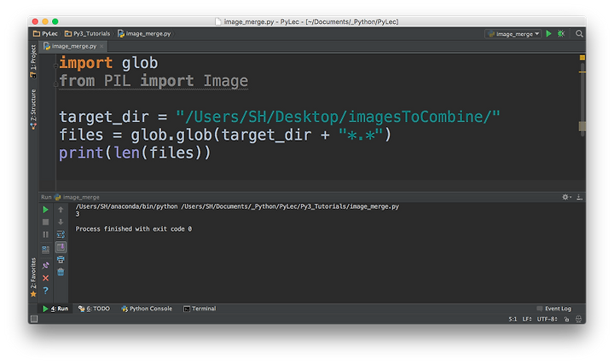The image size is (614, 364).
Task: Click the imagesToCombine path string
Action: pos(338,117)
